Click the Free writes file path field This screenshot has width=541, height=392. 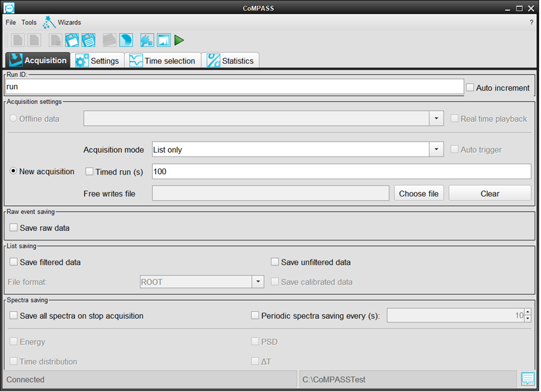(270, 193)
